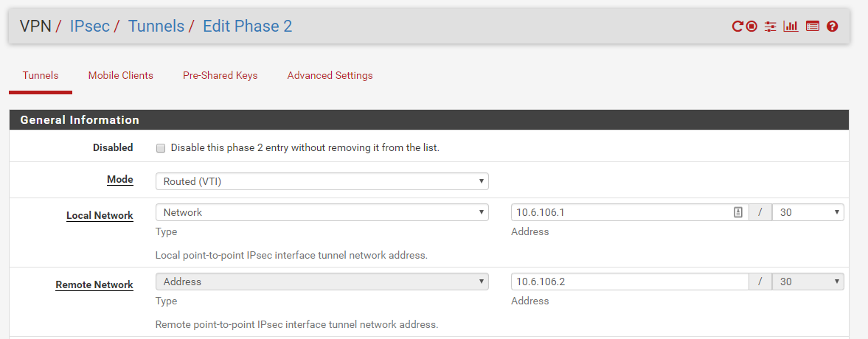Click the autofill icon in Local Network address
The image size is (868, 339).
(x=738, y=212)
